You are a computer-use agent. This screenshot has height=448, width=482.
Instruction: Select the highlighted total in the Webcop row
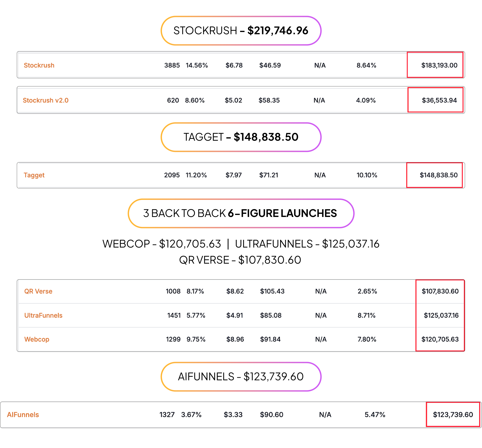tap(440, 339)
